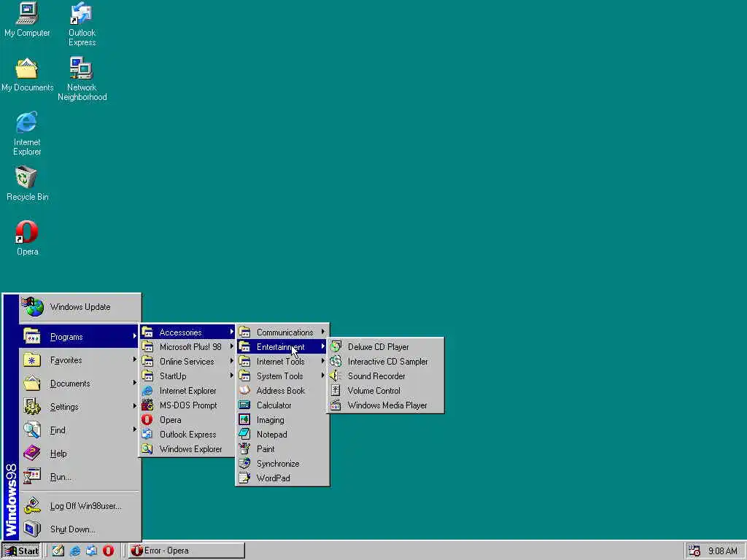Click Show Desktop quick launch icon
The width and height of the screenshot is (747, 560).
(58, 551)
